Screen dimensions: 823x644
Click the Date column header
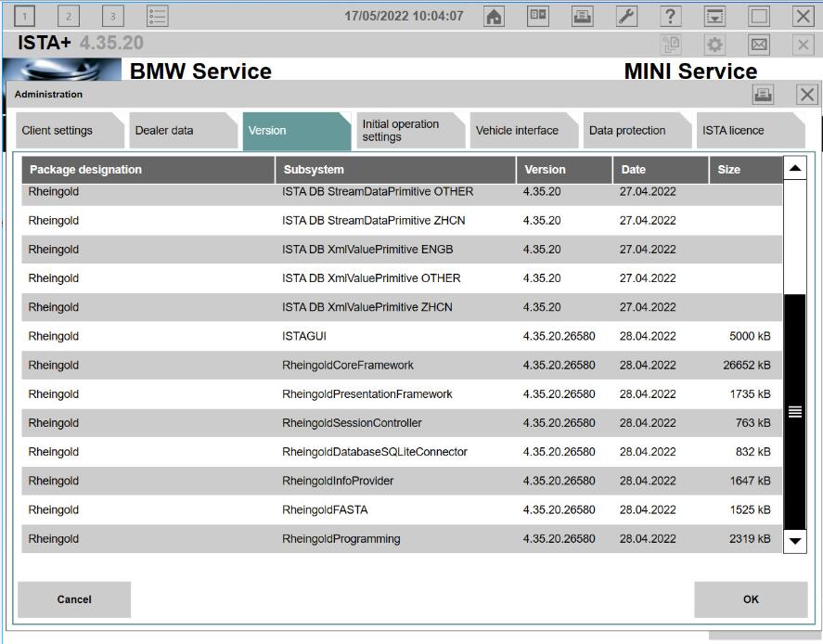pos(661,170)
